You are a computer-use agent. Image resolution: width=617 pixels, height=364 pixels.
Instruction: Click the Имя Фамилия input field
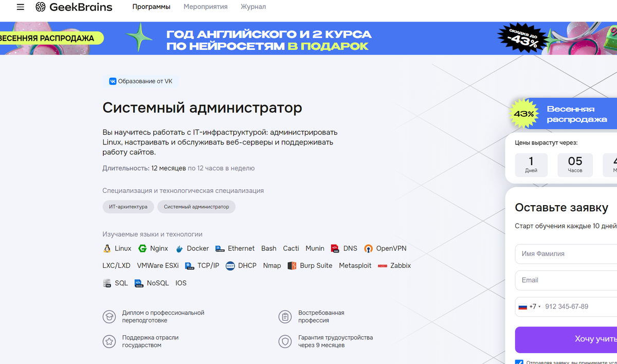(x=566, y=253)
